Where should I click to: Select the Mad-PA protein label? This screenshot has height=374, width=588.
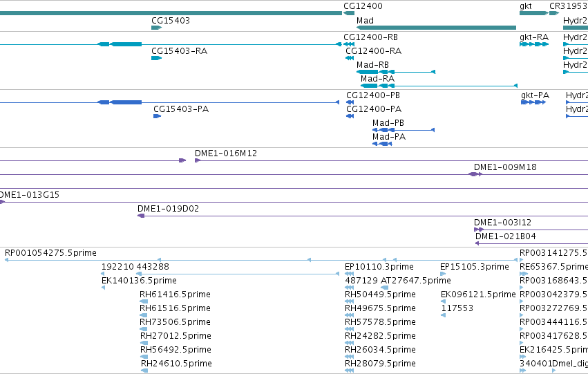(x=389, y=137)
